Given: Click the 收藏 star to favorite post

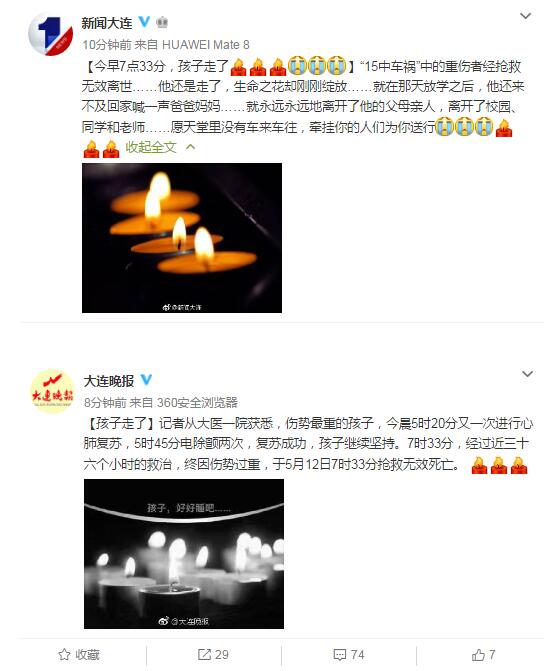Looking at the screenshot, I should 79,654.
